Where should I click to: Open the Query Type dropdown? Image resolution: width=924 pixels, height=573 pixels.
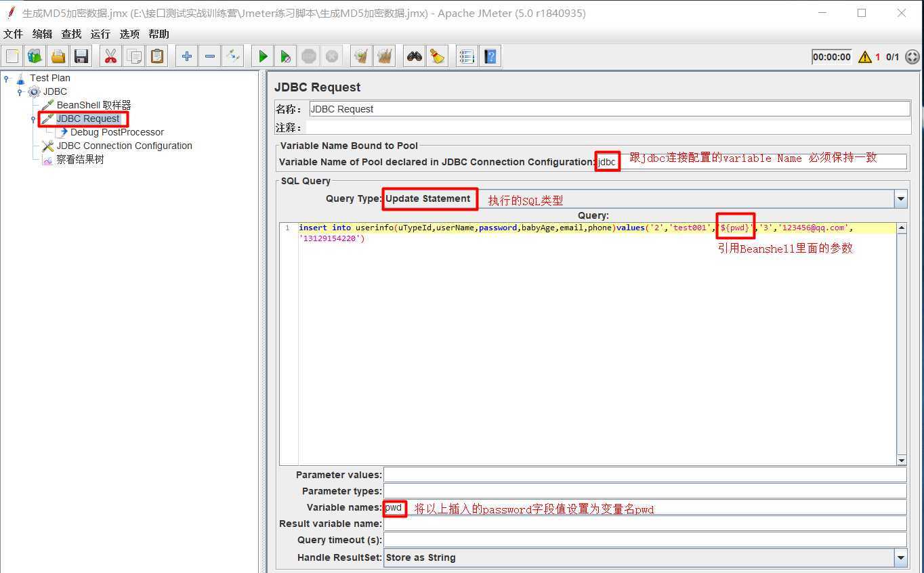900,199
